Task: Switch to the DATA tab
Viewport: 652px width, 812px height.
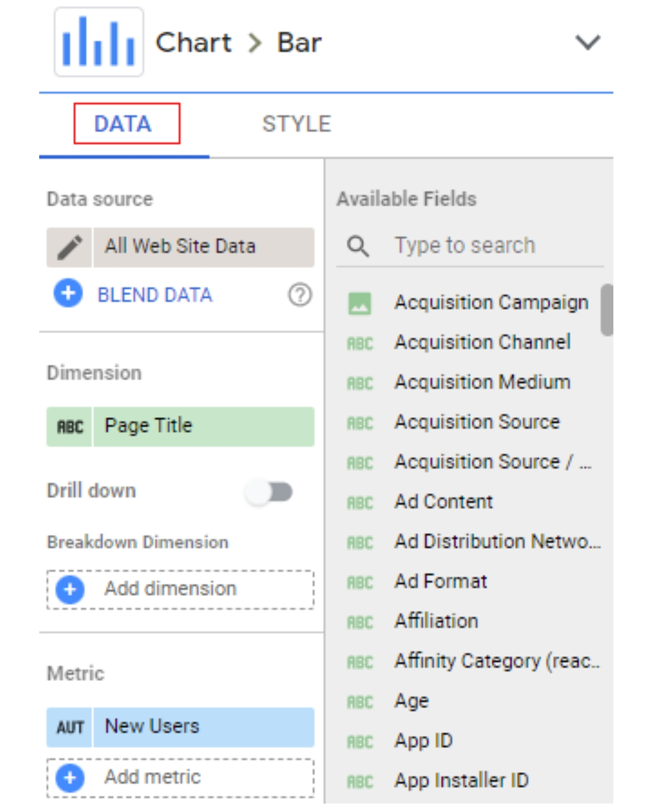Action: click(123, 124)
